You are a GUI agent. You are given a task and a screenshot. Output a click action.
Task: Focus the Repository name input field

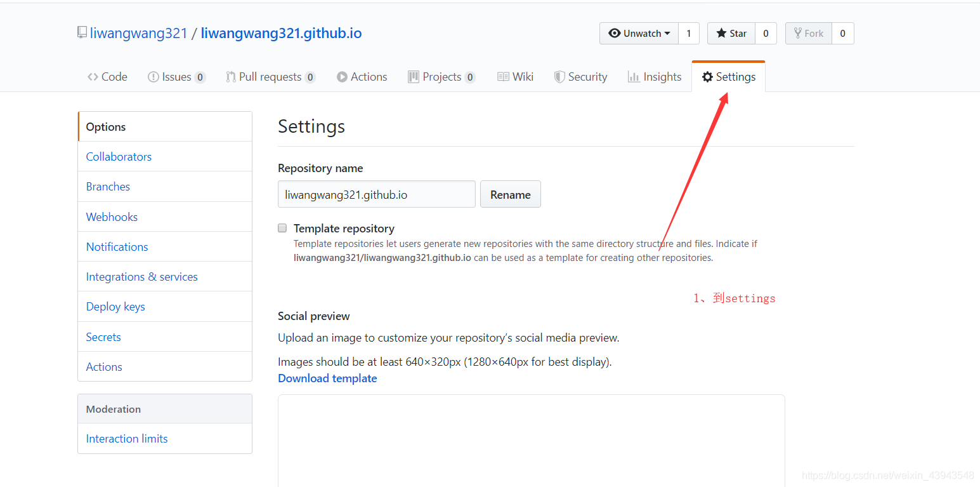tap(377, 194)
